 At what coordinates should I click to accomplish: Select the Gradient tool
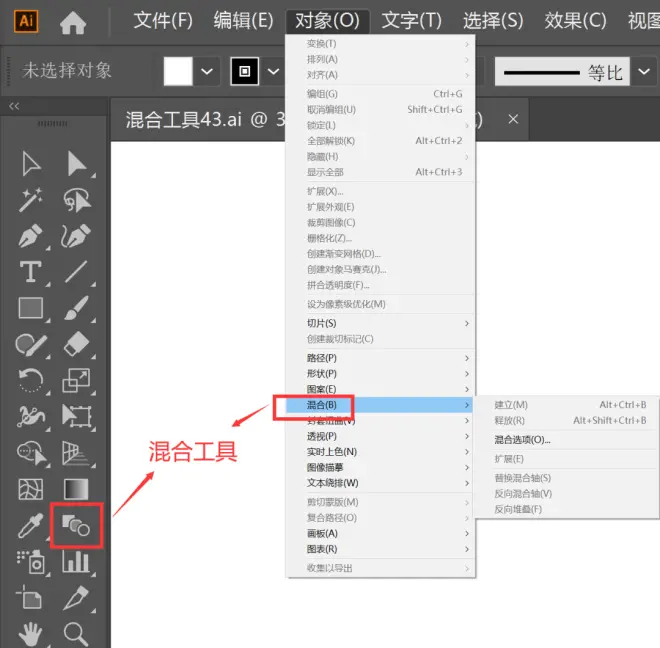point(76,489)
